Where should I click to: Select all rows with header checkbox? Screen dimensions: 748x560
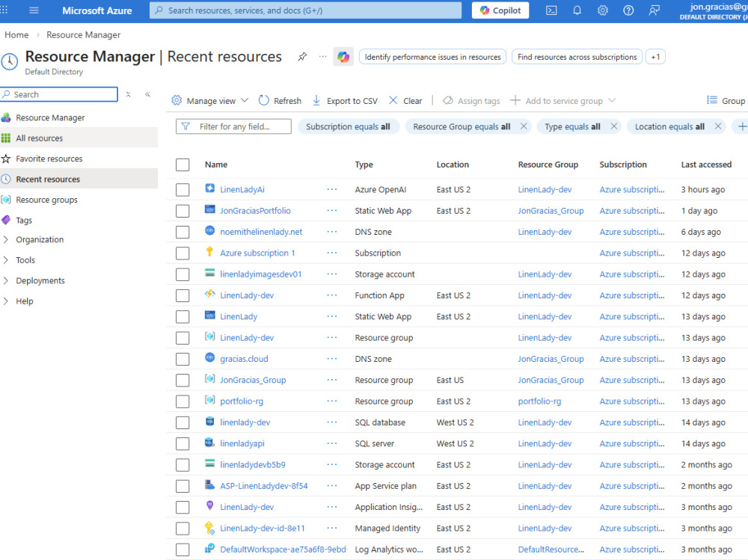pos(183,164)
